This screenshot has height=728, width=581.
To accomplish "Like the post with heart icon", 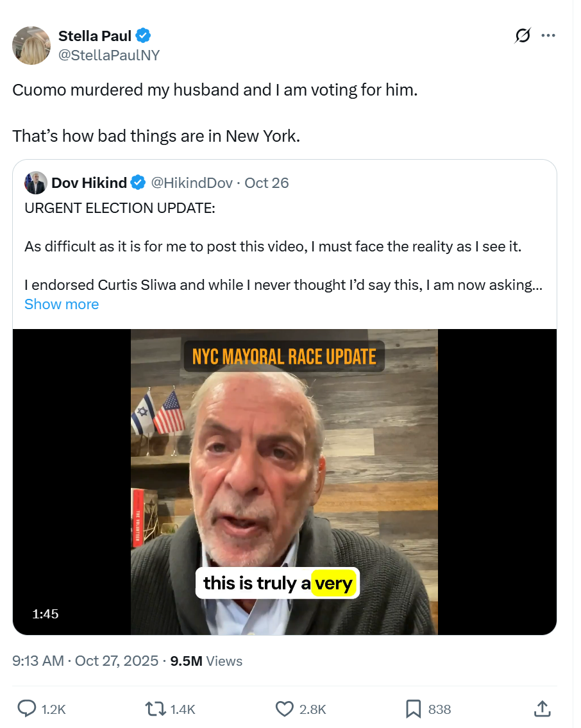I will 284,708.
